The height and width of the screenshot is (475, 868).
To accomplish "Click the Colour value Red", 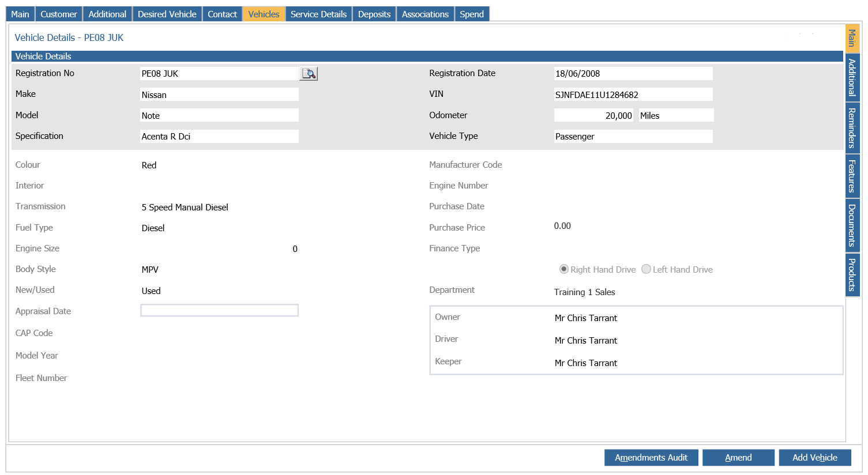I will [x=149, y=165].
